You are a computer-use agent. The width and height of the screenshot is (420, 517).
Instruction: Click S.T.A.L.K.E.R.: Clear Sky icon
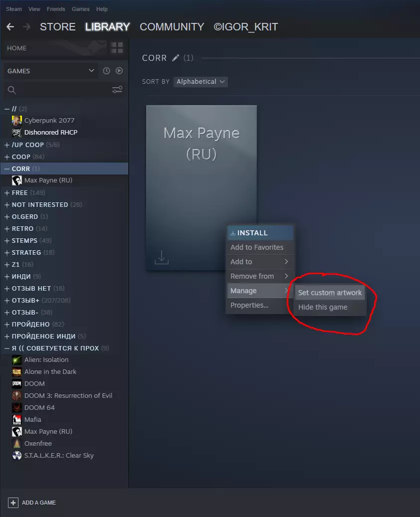coord(17,456)
